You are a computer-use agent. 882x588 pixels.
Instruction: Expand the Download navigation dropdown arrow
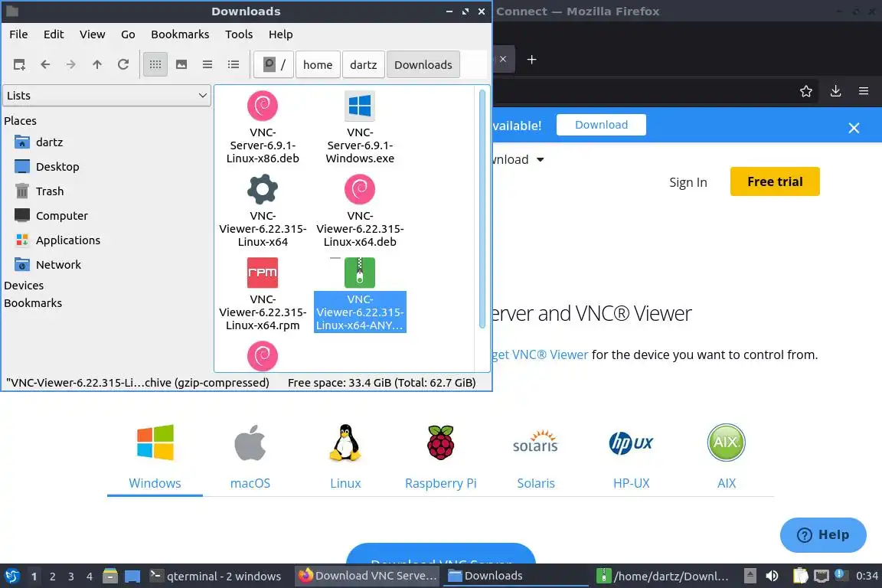(541, 160)
